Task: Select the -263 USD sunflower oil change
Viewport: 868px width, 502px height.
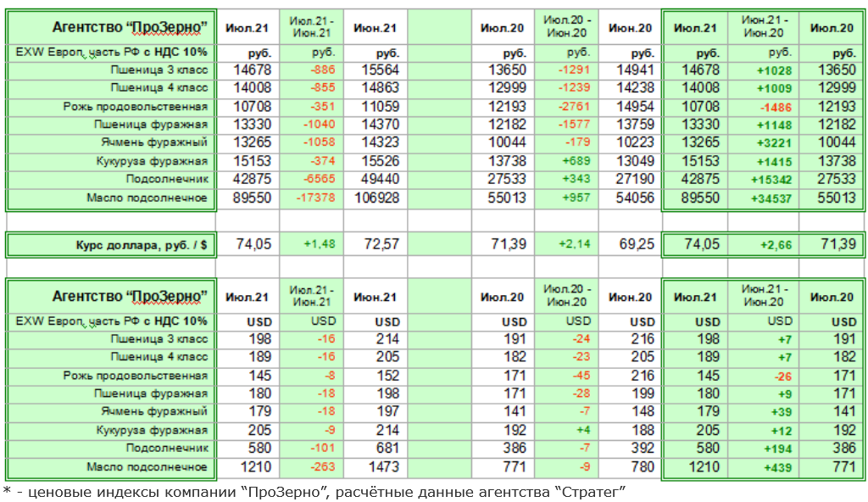Action: [x=323, y=467]
